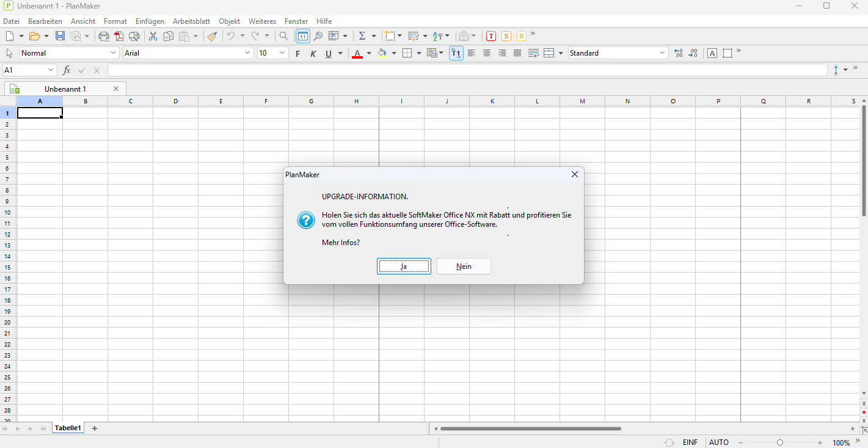The image size is (868, 448).
Task: Click the Print icon
Action: point(104,36)
